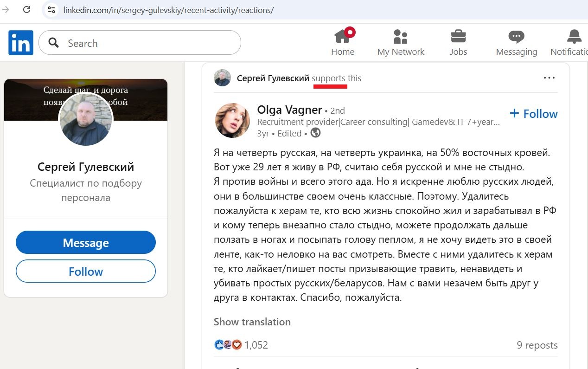This screenshot has height=369, width=588.
Task: Follow Olga Vagner from the post
Action: pos(534,114)
